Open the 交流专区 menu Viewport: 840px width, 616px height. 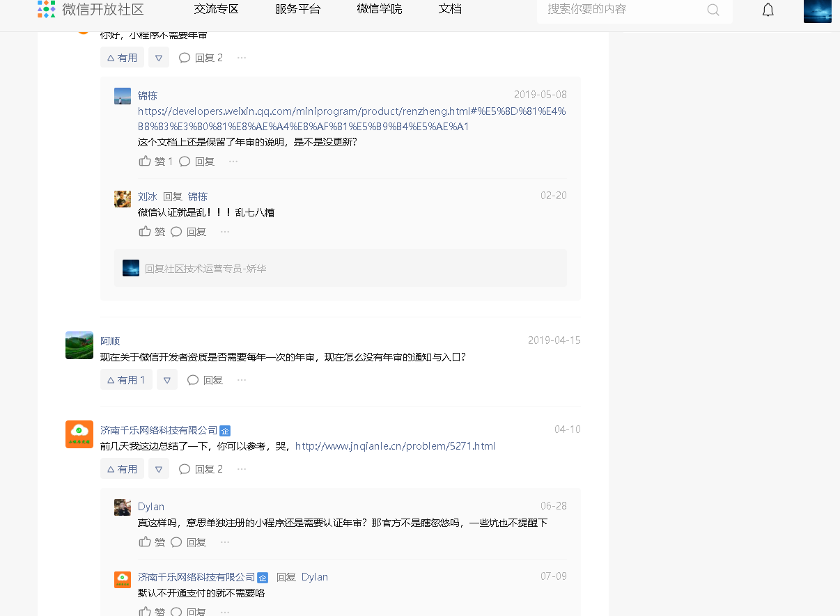click(216, 9)
